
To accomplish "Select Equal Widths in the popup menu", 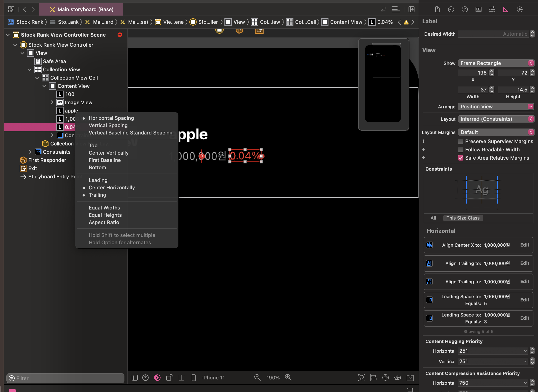I will pyautogui.click(x=104, y=208).
